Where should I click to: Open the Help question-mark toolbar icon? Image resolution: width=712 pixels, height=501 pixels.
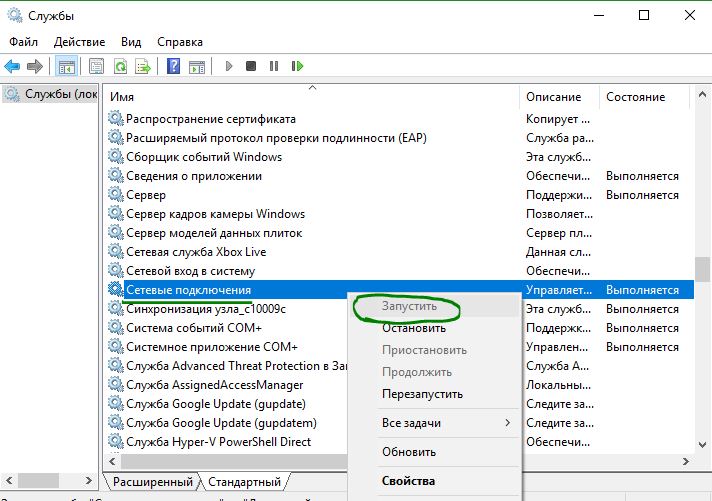(173, 66)
